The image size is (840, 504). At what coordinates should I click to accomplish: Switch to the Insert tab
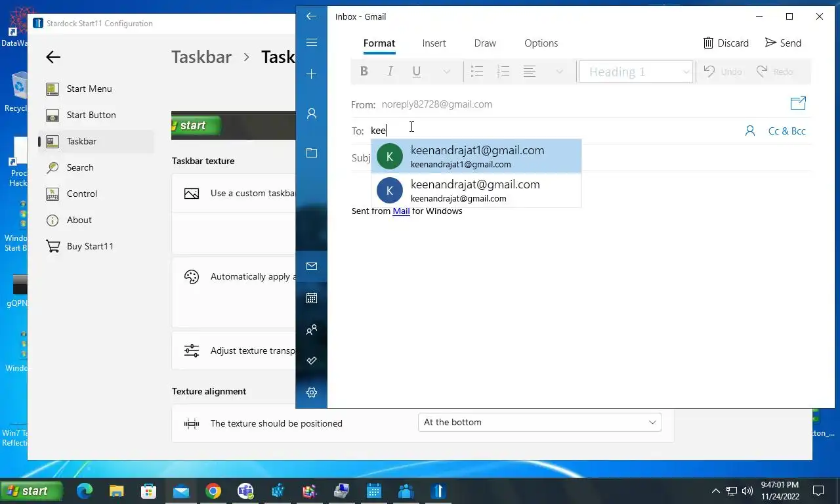pyautogui.click(x=434, y=43)
